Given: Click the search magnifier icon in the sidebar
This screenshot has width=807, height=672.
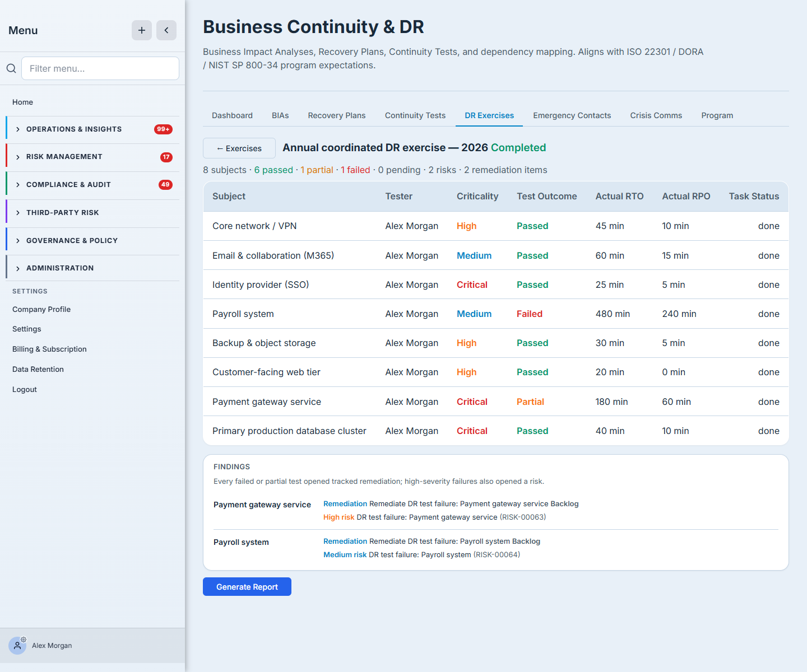Looking at the screenshot, I should click(11, 68).
